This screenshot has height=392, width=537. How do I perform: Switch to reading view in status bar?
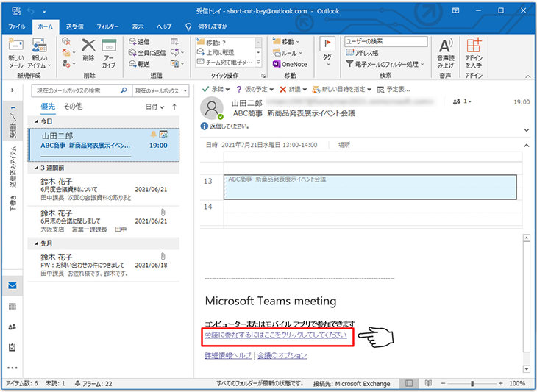point(428,383)
